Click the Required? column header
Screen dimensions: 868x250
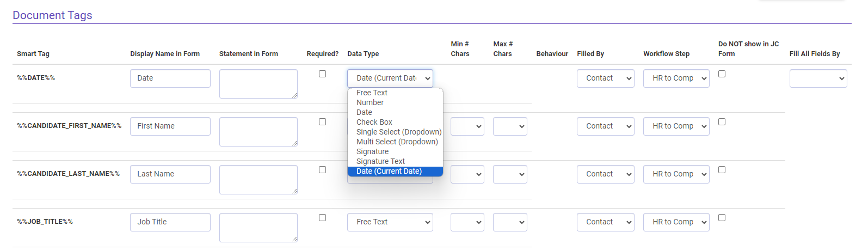323,54
